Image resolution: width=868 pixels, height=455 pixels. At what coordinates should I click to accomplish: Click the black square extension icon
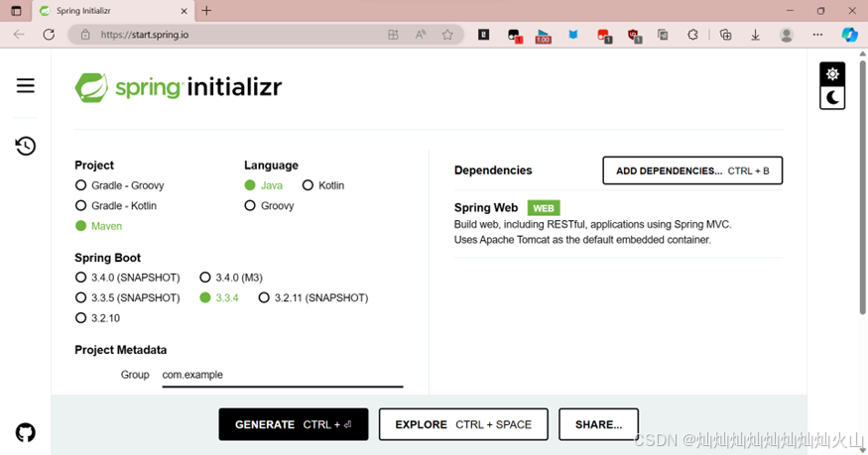click(483, 35)
